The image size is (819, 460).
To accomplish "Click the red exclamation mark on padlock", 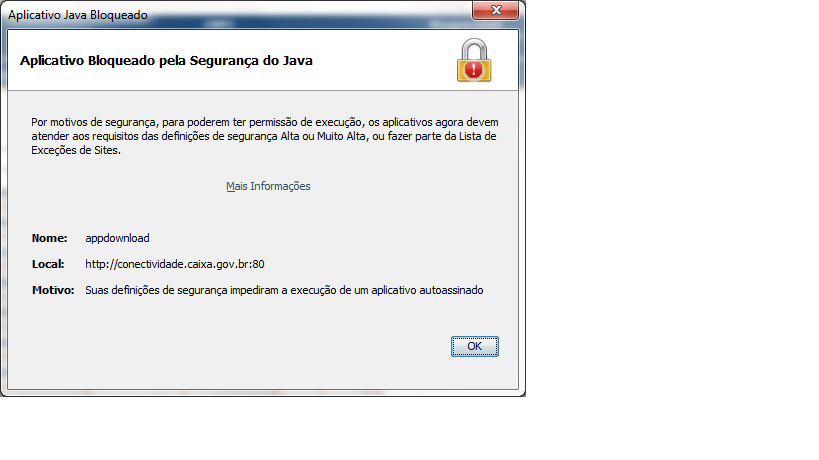I will (473, 70).
